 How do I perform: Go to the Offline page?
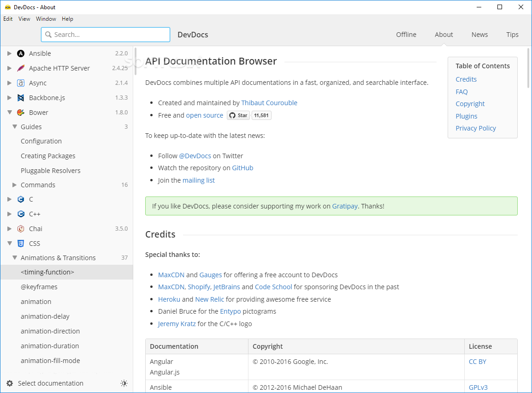click(x=406, y=35)
